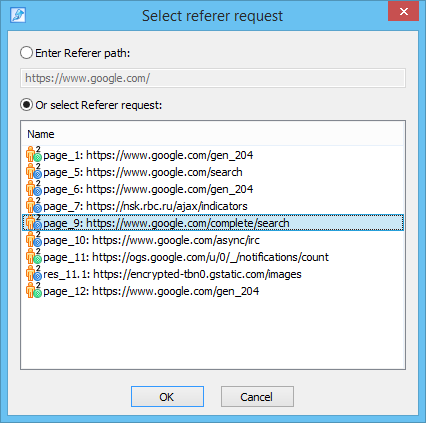Click the page_1 gen_204 request icon

pyautogui.click(x=34, y=154)
